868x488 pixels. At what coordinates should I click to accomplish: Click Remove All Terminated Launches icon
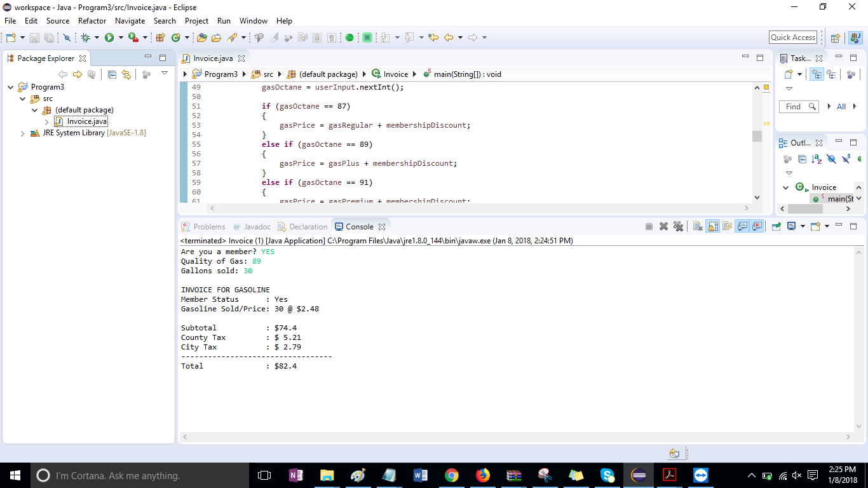tap(678, 226)
